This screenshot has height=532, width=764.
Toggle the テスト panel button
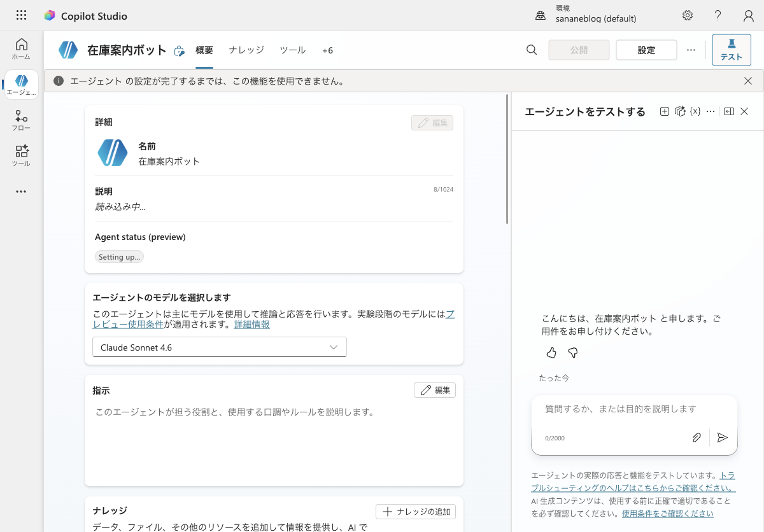732,50
